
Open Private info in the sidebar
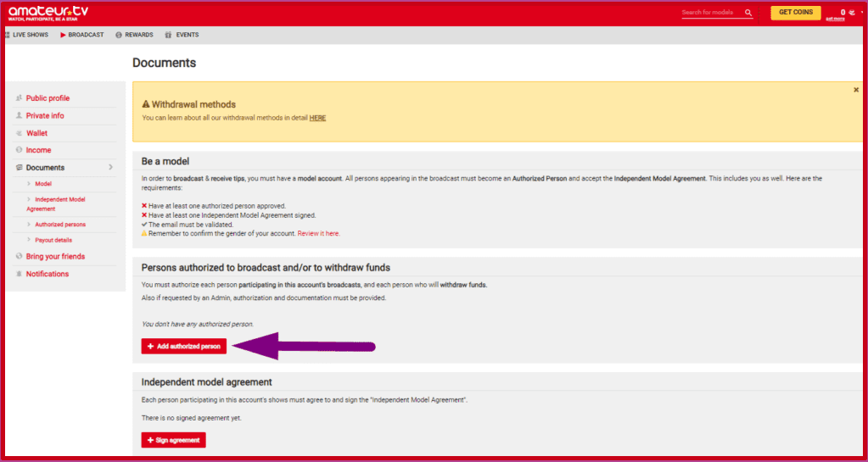[x=45, y=115]
